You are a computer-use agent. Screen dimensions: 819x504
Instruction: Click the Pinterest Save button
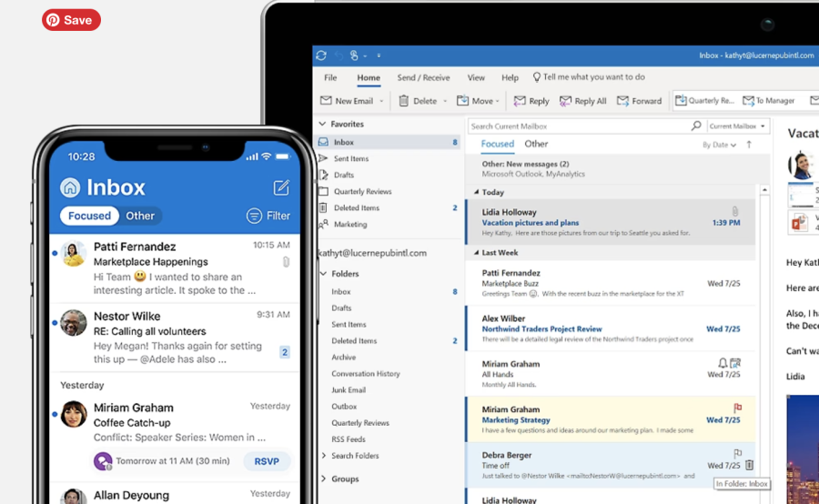point(72,20)
